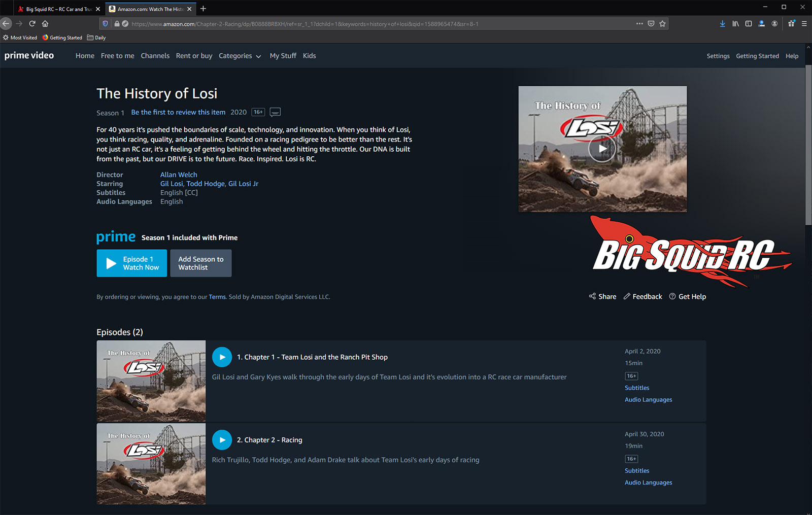The image size is (812, 515).
Task: Click the Feedback option
Action: click(642, 296)
